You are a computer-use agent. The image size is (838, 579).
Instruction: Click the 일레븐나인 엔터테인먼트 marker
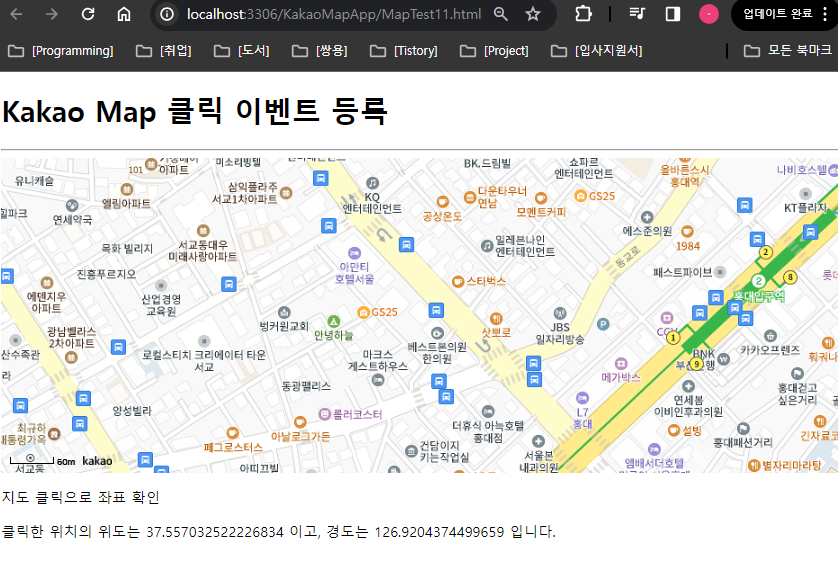coord(486,246)
